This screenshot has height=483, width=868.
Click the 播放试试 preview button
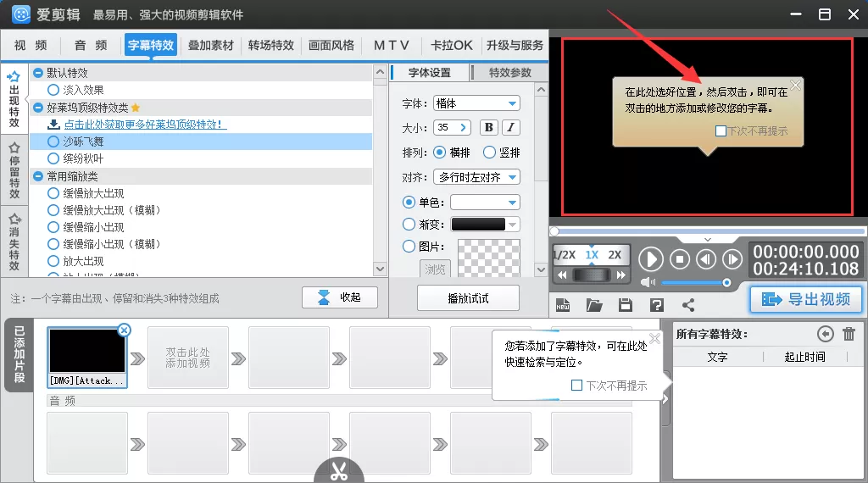pos(468,298)
